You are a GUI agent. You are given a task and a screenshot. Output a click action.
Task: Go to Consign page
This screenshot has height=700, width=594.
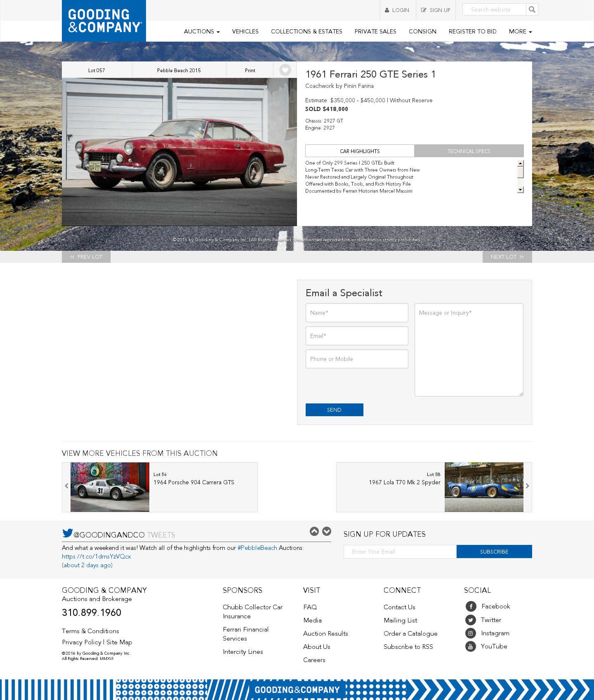click(x=422, y=31)
